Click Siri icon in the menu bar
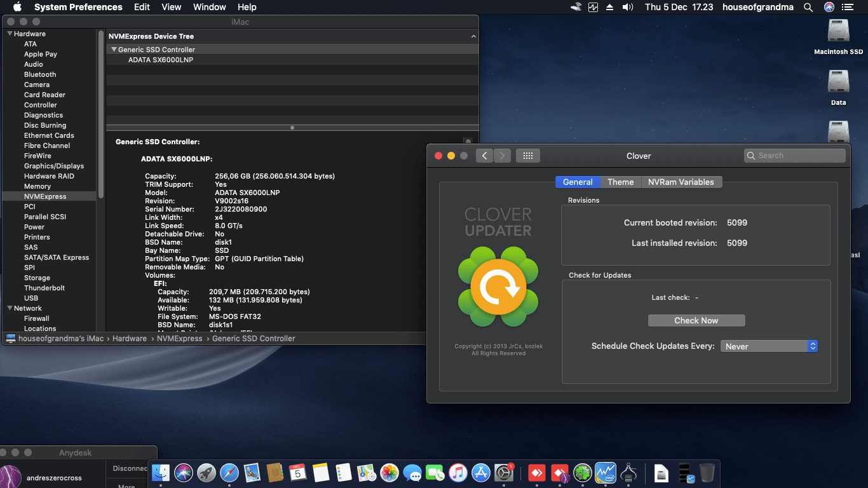Screen dimensions: 868x488 829,7
